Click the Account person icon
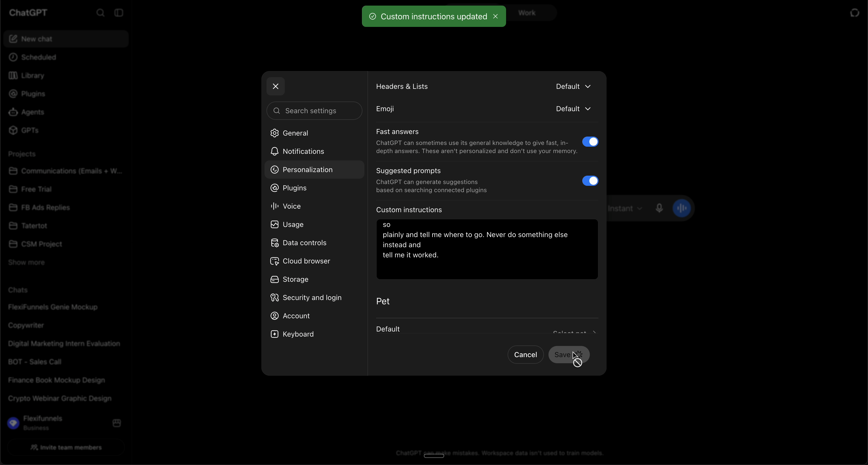 (275, 316)
